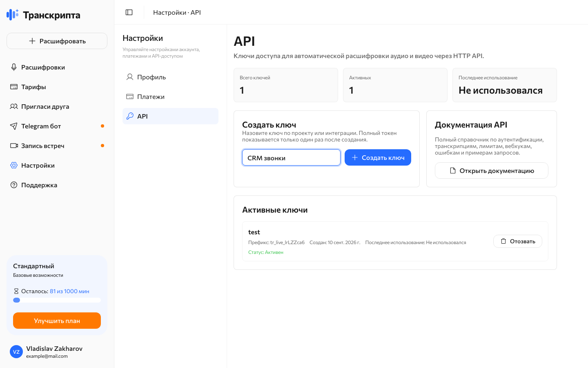
Task: Go to the Тарифы page
Action: (57, 87)
